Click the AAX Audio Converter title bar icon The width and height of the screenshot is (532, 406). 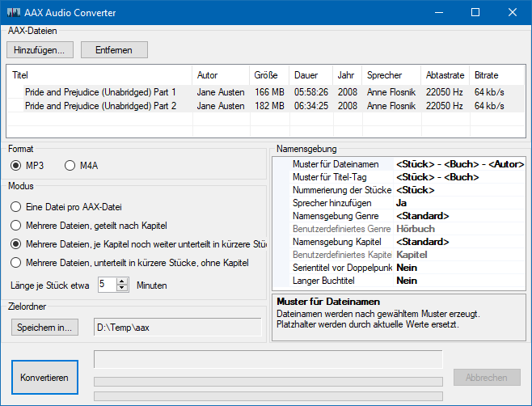click(14, 12)
